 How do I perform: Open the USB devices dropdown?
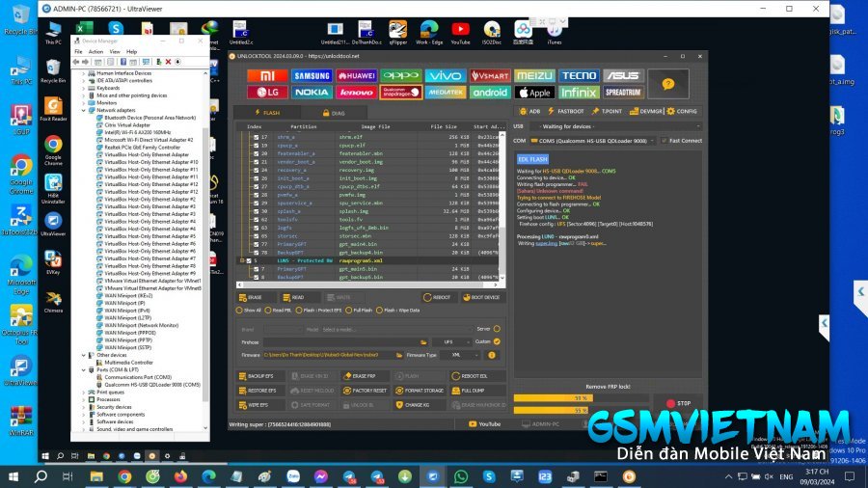(616, 126)
